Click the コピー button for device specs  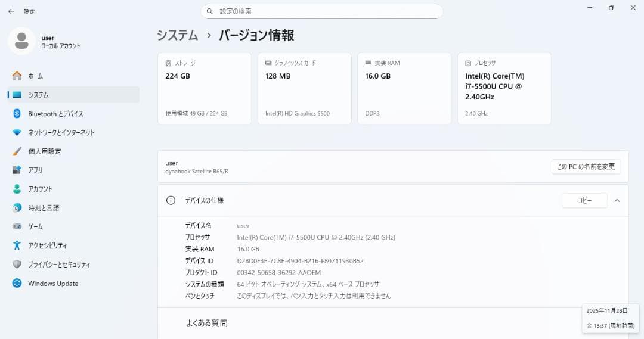[584, 200]
